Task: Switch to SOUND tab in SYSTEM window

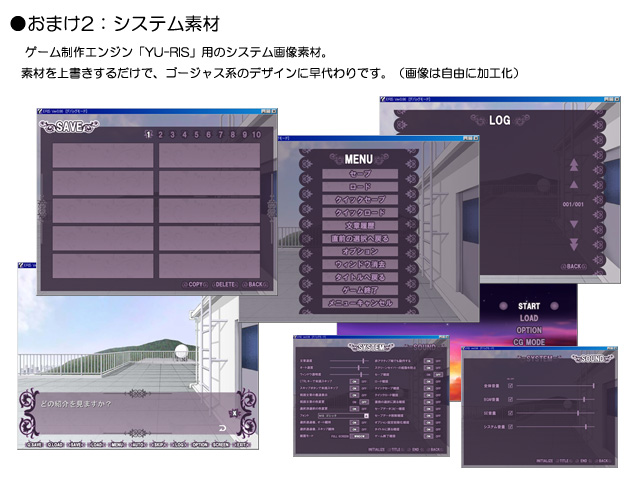Action: tap(424, 348)
